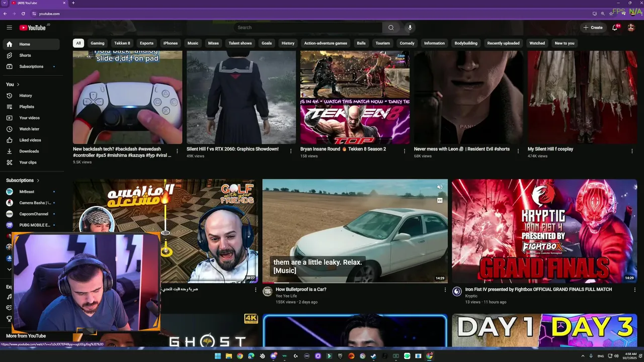Viewport: 644px width, 362px height.
Task: Select the Talent shows chip
Action: (x=240, y=43)
